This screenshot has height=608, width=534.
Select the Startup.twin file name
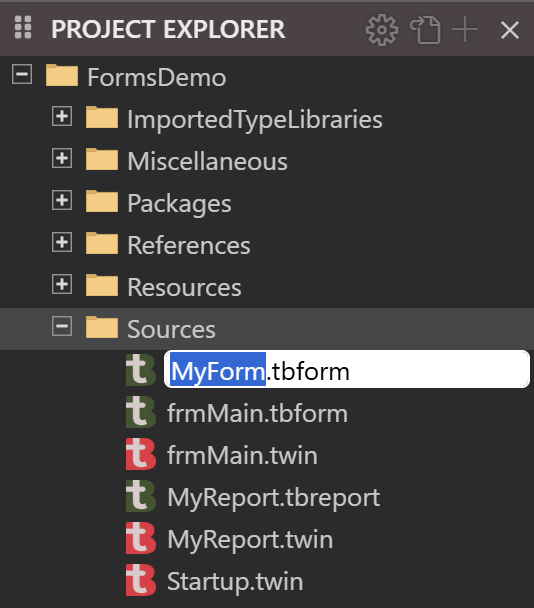(x=235, y=582)
